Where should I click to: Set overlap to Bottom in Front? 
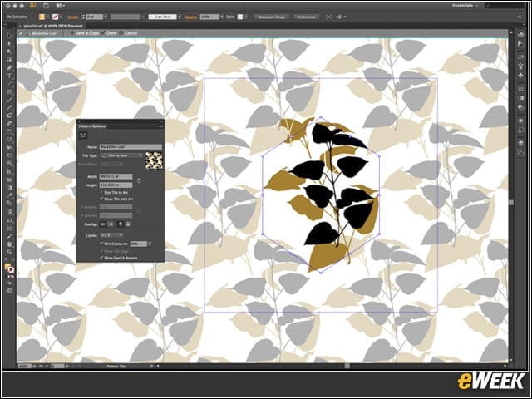pyautogui.click(x=128, y=224)
